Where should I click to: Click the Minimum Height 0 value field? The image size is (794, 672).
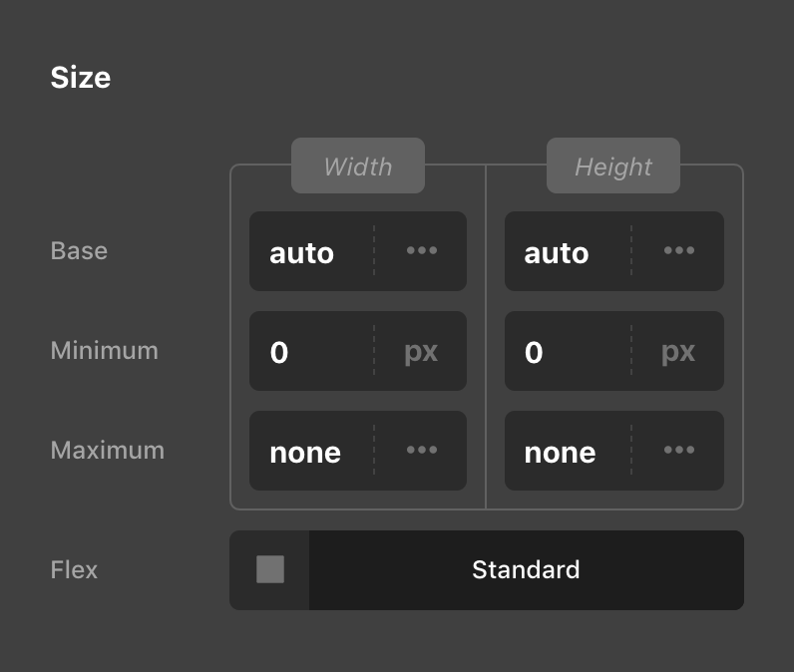click(x=566, y=352)
